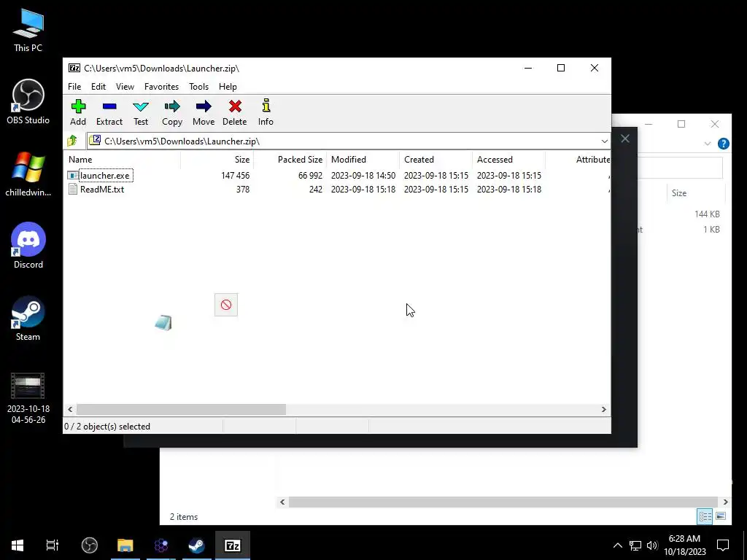The height and width of the screenshot is (560, 747).
Task: Run the Test archive tool
Action: click(141, 112)
